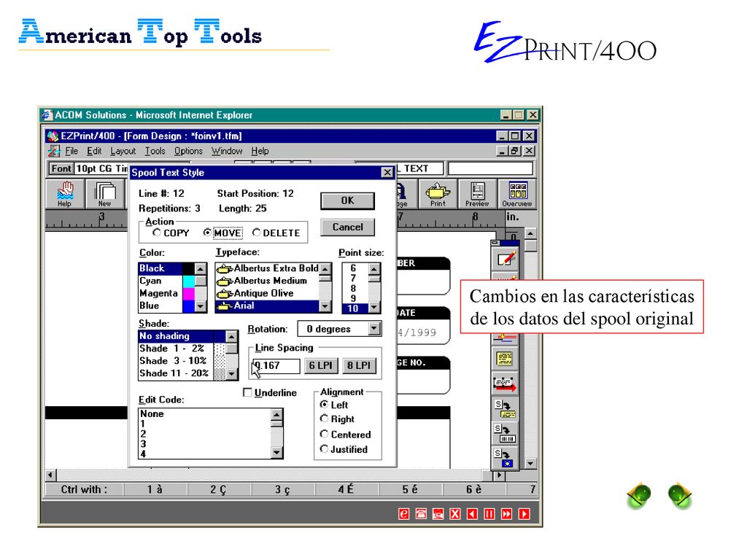This screenshot has height=560, width=747.
Task: Click the red step-back arrow in player bar
Action: coord(473,514)
